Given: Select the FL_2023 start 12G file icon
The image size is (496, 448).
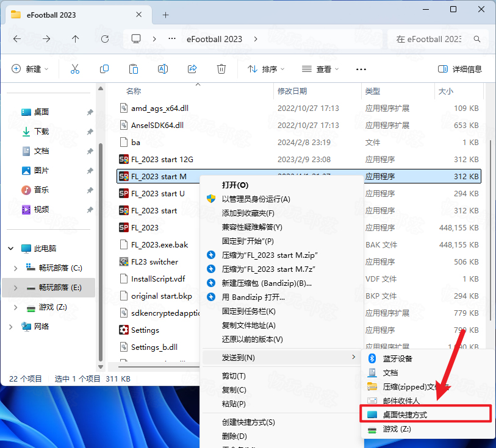Looking at the screenshot, I should [x=124, y=159].
